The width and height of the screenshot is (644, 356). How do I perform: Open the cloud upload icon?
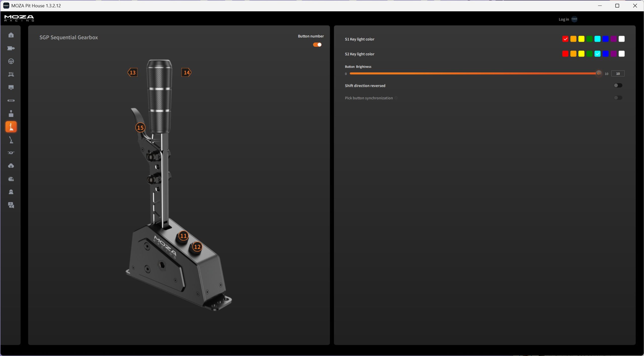[x=11, y=166]
